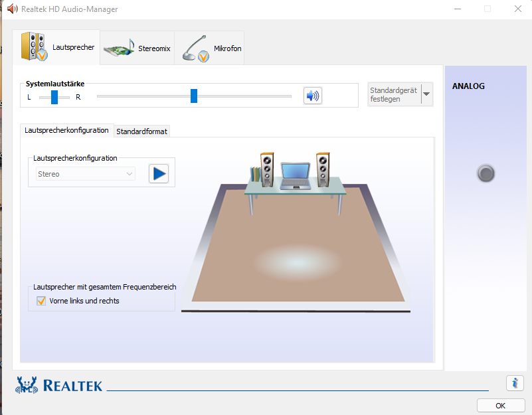Switch to the Stereomix tab
532x415 pixels.
pyautogui.click(x=137, y=48)
